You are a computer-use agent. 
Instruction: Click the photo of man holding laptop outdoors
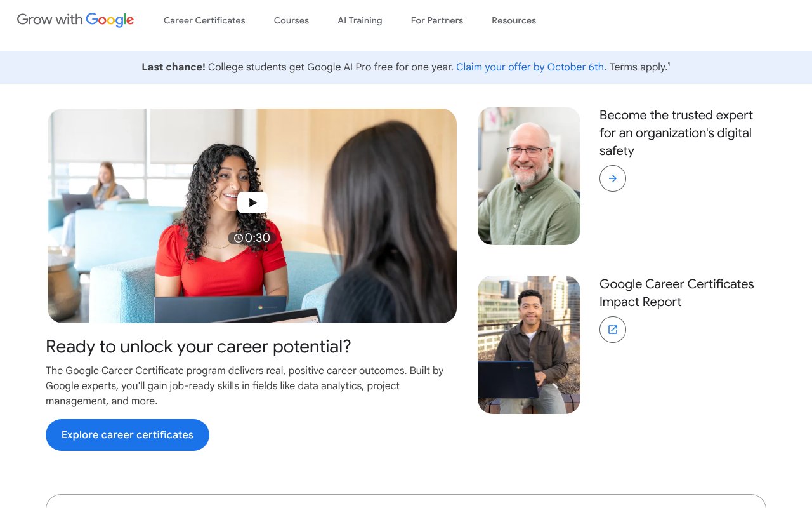click(x=528, y=345)
